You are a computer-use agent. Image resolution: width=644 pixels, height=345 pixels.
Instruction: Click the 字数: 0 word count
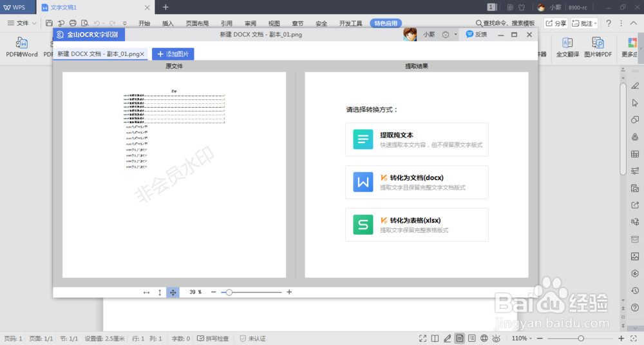click(x=181, y=339)
